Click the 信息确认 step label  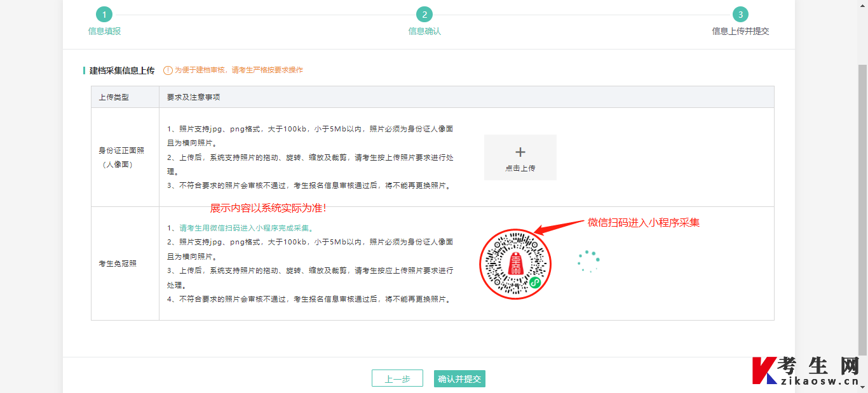click(424, 31)
